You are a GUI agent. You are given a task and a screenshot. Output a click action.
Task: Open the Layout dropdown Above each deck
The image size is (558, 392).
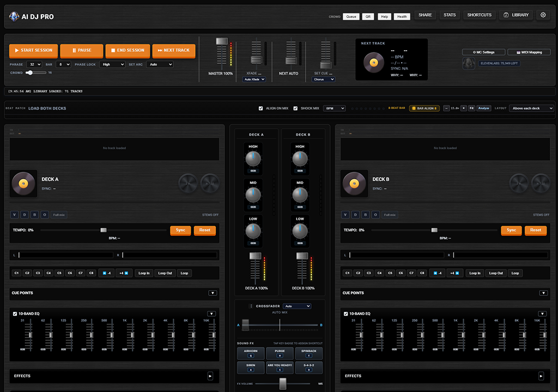point(532,108)
